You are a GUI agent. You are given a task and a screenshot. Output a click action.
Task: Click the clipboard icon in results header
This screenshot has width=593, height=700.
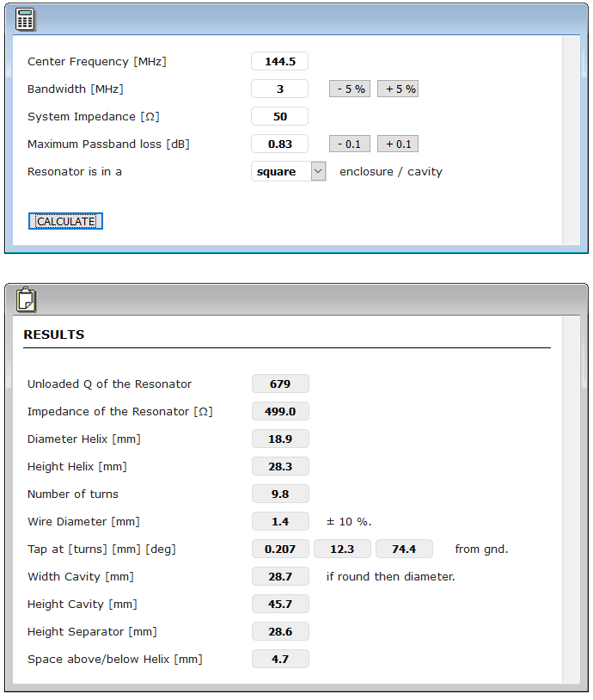tap(26, 299)
